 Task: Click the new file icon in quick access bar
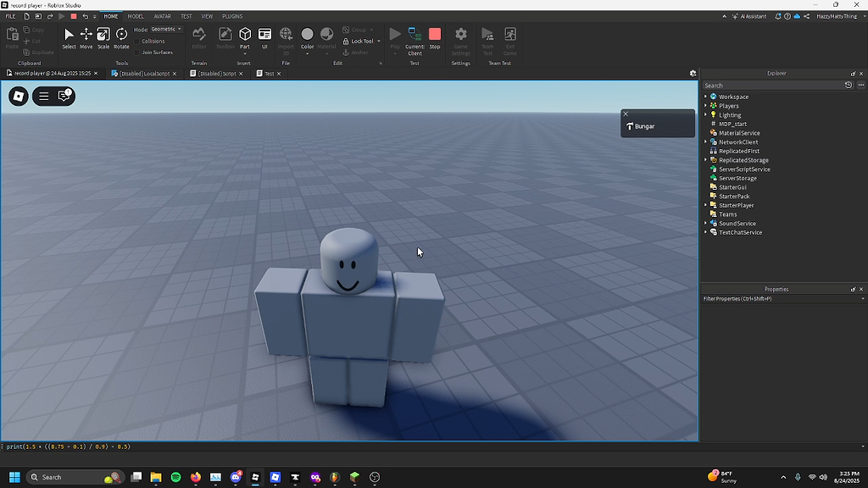click(26, 16)
